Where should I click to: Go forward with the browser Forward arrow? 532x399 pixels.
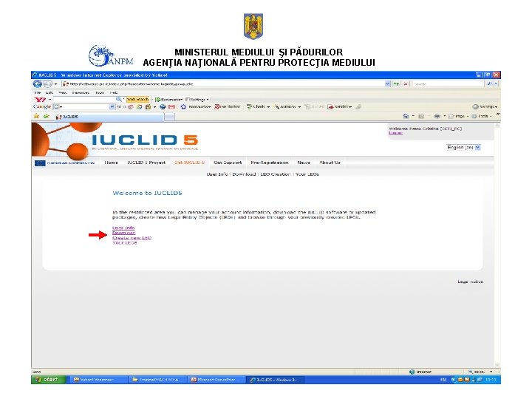click(48, 83)
